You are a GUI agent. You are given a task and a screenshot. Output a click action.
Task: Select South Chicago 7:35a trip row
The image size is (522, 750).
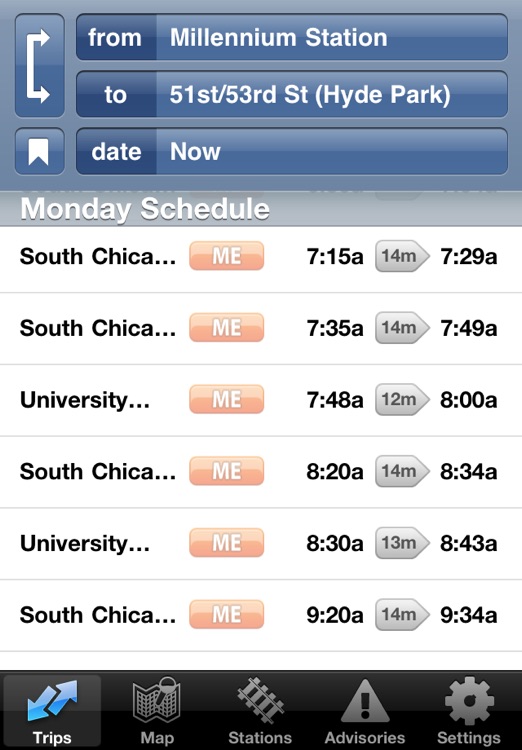(261, 328)
